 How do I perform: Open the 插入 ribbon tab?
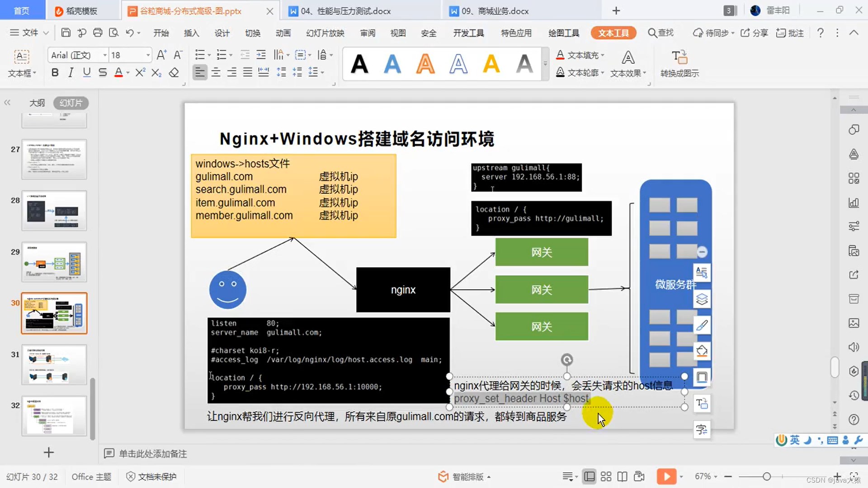click(191, 33)
